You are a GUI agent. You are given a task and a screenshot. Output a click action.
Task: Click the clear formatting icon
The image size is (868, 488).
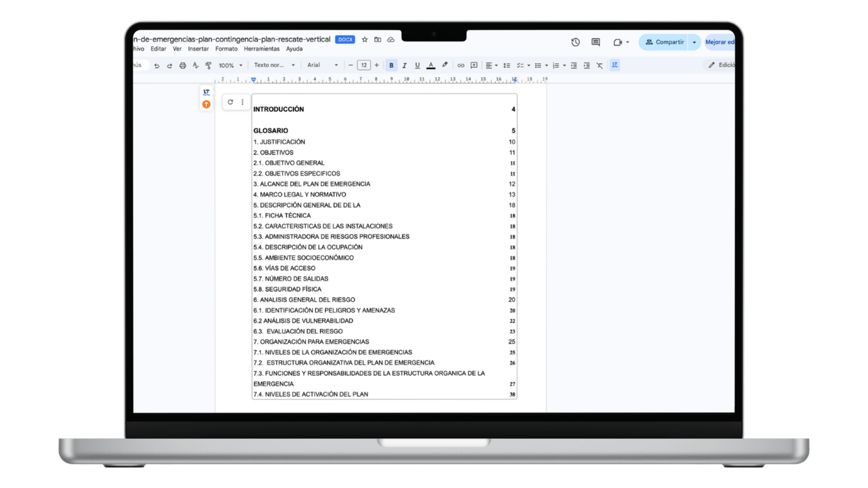[599, 66]
